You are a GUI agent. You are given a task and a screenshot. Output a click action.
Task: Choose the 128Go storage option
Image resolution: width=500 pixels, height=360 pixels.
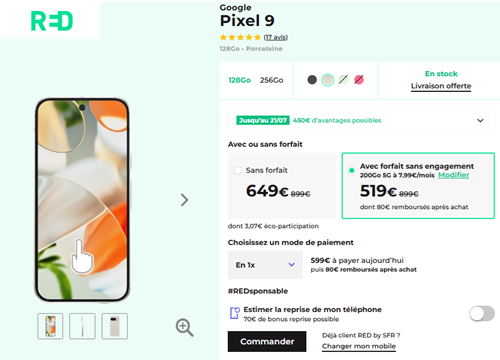tap(239, 80)
